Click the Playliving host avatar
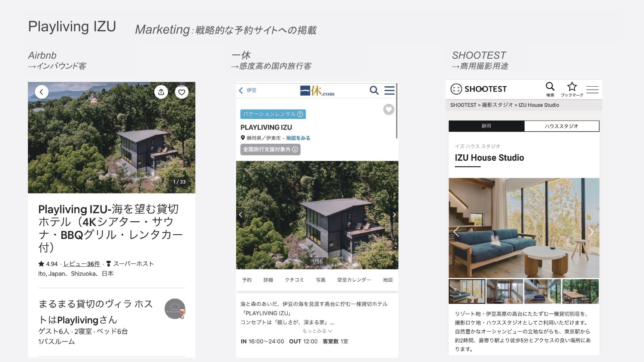Viewport: 644px width, 362px height. tap(175, 308)
